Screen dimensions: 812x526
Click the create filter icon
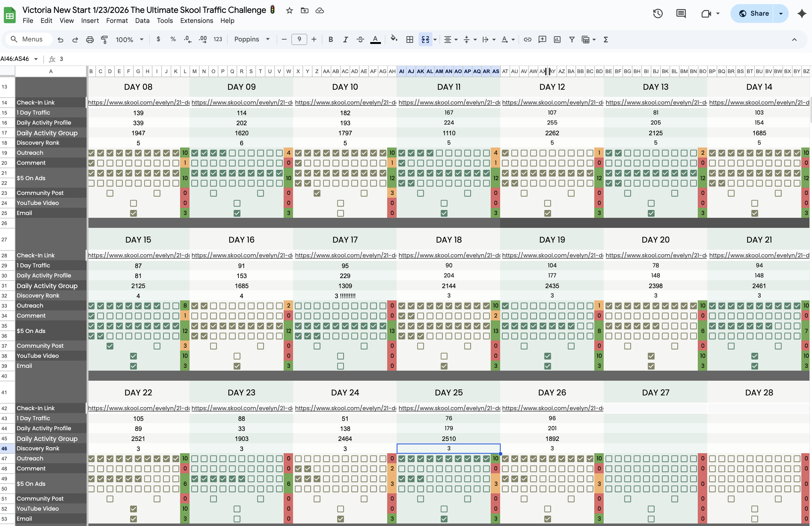[x=572, y=40]
